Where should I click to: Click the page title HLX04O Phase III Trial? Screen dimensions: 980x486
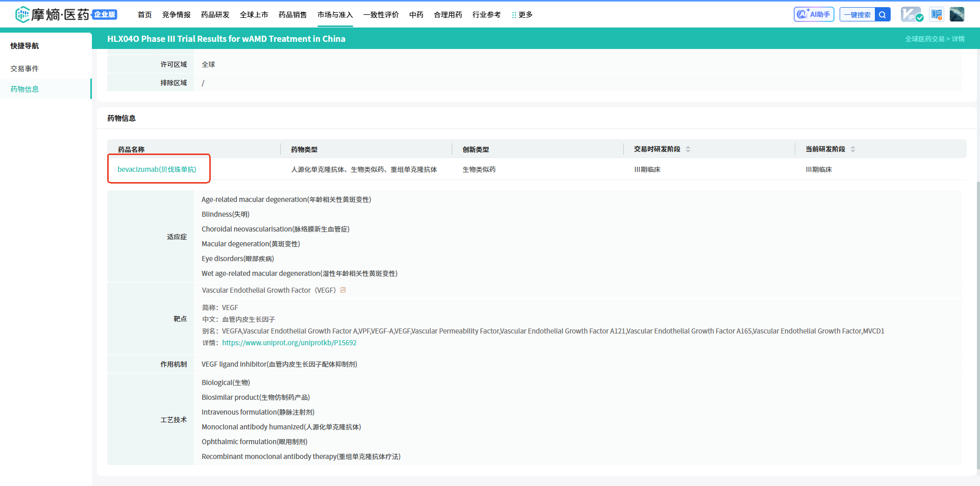(x=226, y=39)
